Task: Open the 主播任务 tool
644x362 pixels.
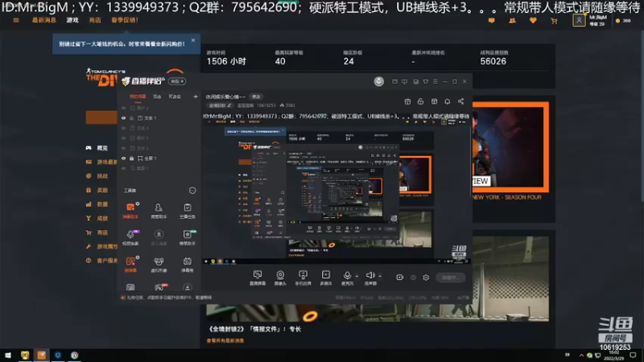Action: pyautogui.click(x=188, y=210)
